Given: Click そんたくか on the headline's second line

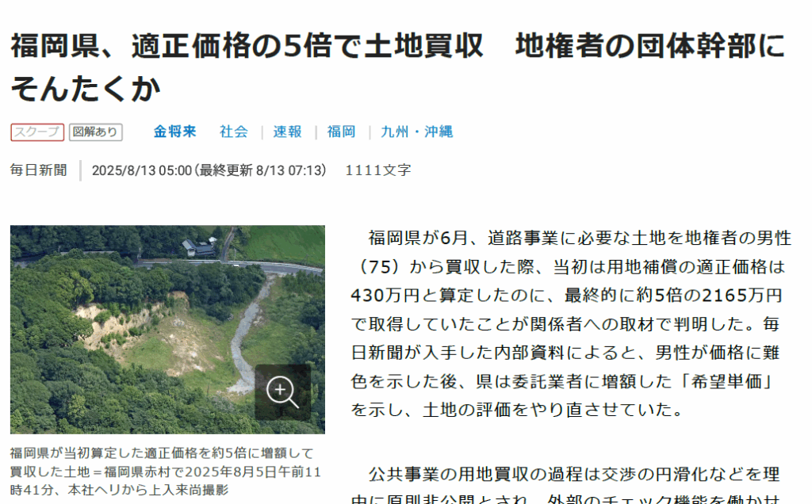Looking at the screenshot, I should 86,89.
